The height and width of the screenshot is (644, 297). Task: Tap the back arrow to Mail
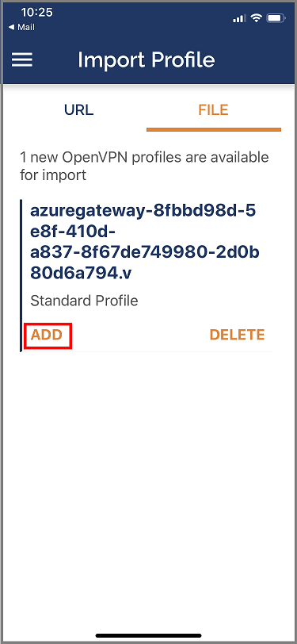pos(10,28)
